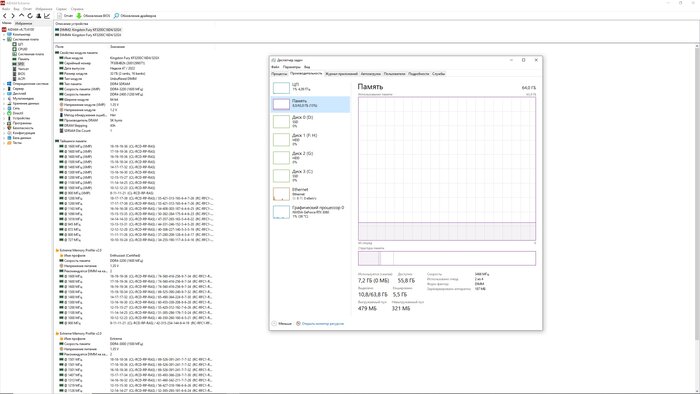700x394 pixels.
Task: Click the Тайминги памяти section header
Action: click(x=71, y=141)
